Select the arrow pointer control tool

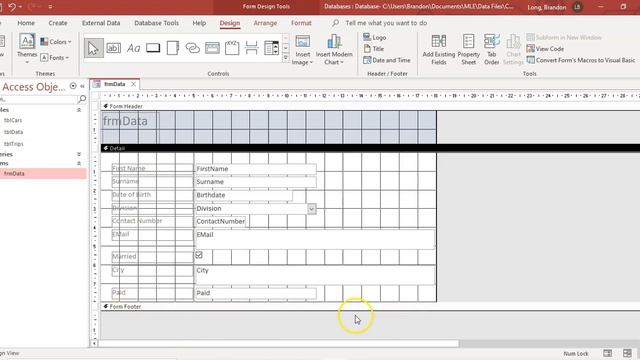[93, 48]
